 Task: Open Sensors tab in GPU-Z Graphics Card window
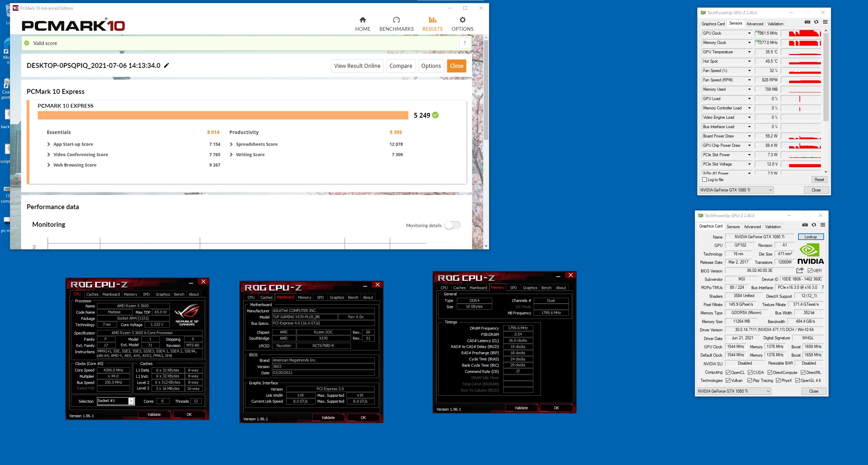point(733,227)
